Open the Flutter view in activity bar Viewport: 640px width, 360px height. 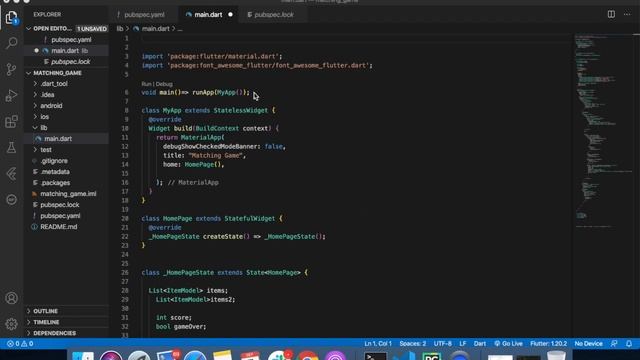pos(11,173)
